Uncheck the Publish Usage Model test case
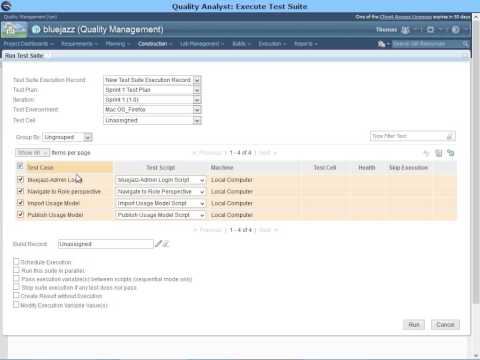Viewport: 480px width, 360px height. tap(20, 214)
